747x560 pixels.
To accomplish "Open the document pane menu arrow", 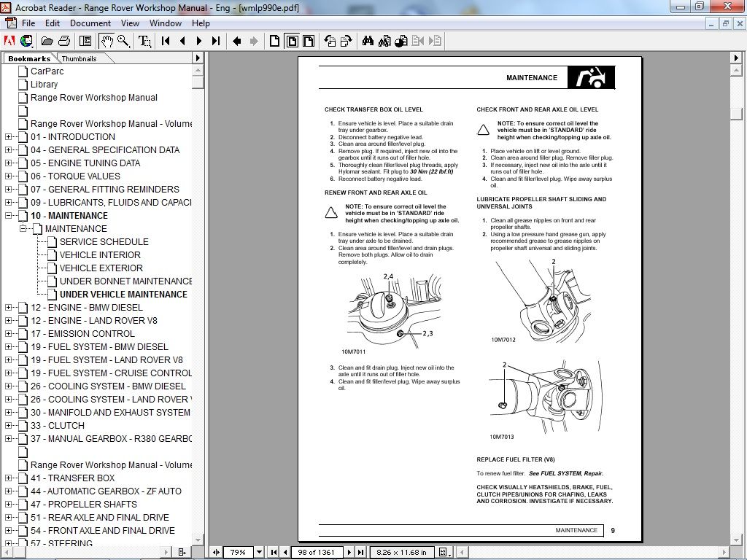I will (736, 58).
